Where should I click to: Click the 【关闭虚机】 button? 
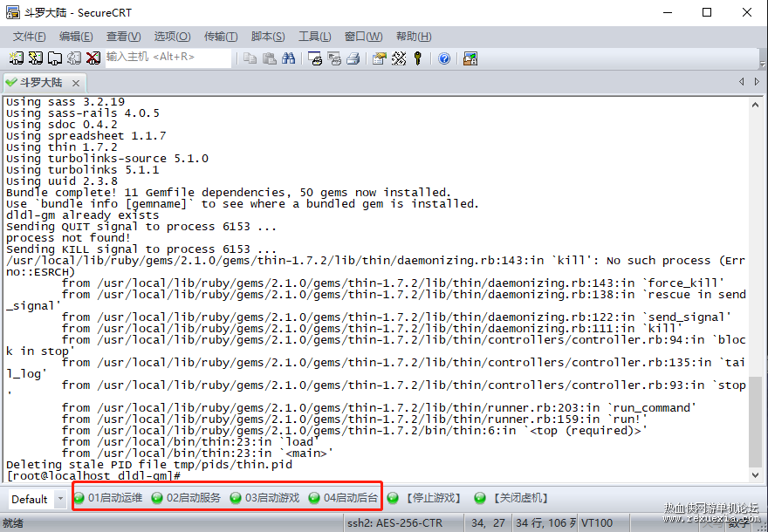511,498
